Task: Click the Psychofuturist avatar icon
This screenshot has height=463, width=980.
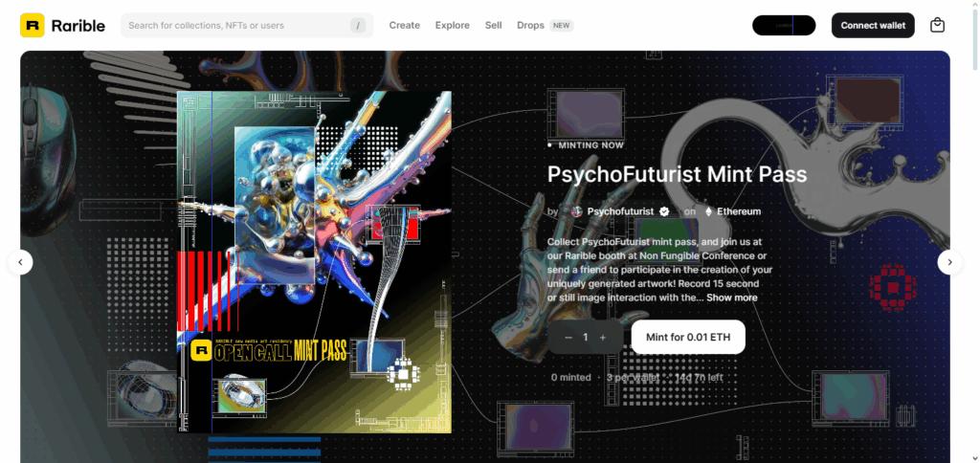Action: tap(576, 211)
